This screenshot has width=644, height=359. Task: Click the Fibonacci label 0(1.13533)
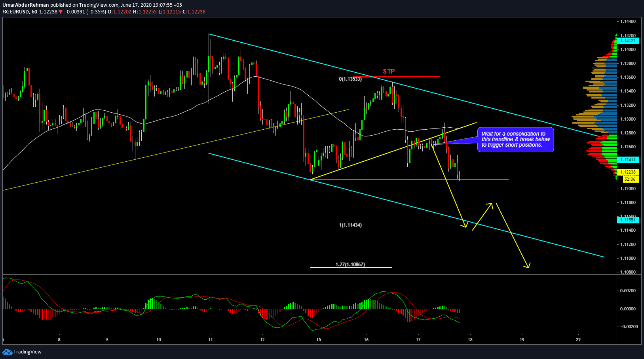point(350,79)
